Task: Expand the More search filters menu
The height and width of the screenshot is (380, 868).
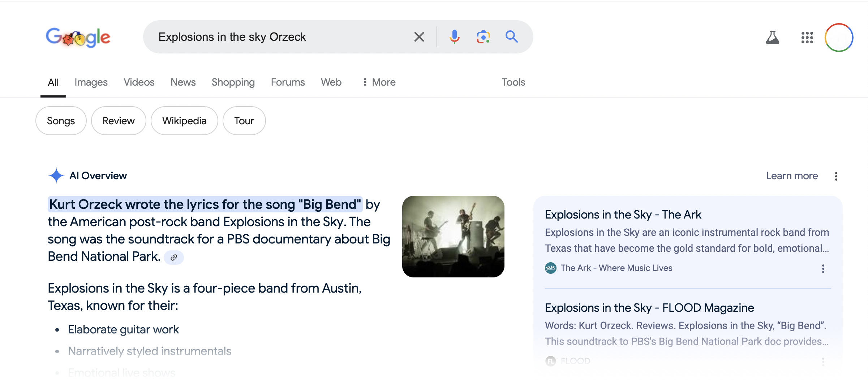Action: tap(379, 82)
